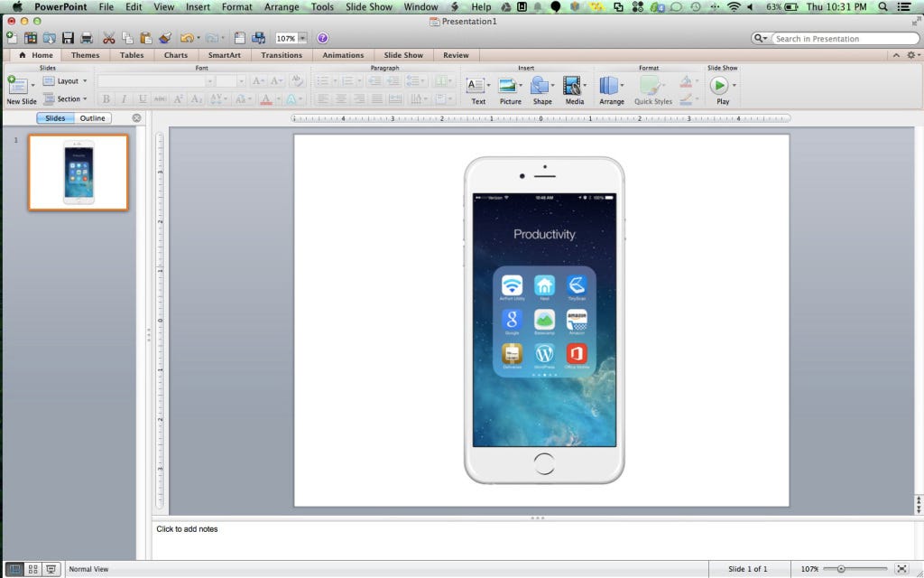Switch to Slide Show view in status bar
The width and height of the screenshot is (924, 578).
click(51, 569)
